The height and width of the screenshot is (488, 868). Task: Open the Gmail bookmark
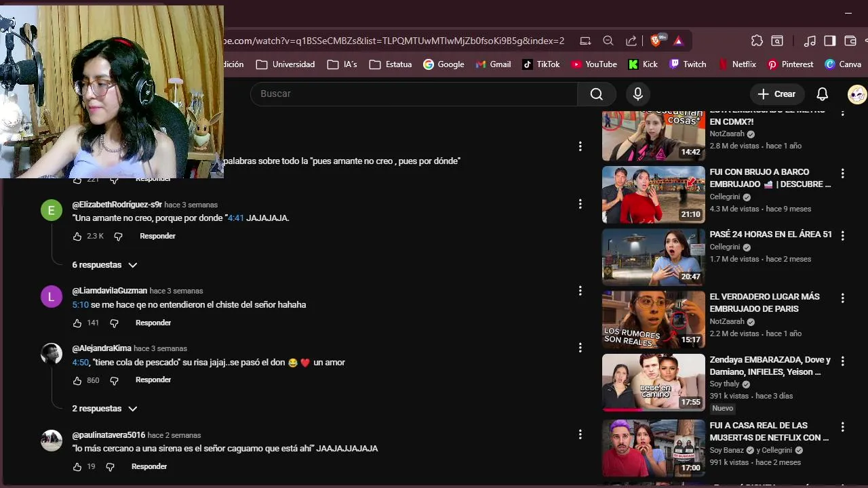click(493, 64)
